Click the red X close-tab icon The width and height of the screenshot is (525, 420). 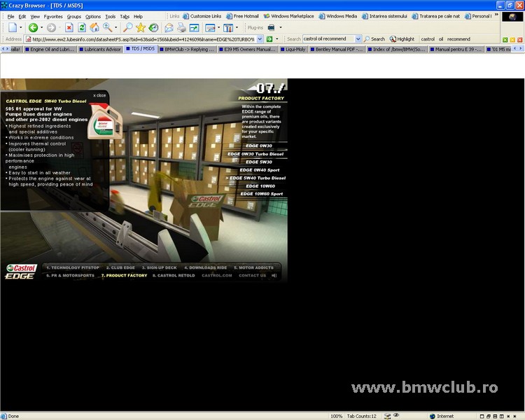tap(519, 40)
